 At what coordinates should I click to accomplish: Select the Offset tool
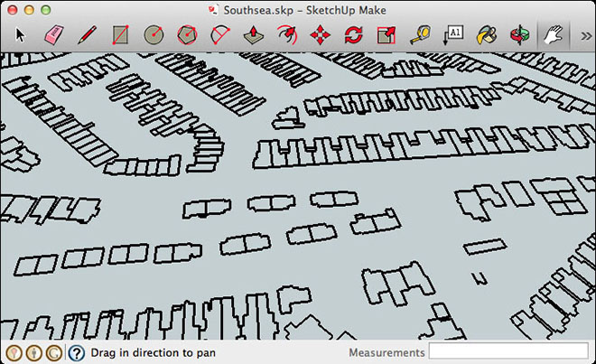click(287, 35)
